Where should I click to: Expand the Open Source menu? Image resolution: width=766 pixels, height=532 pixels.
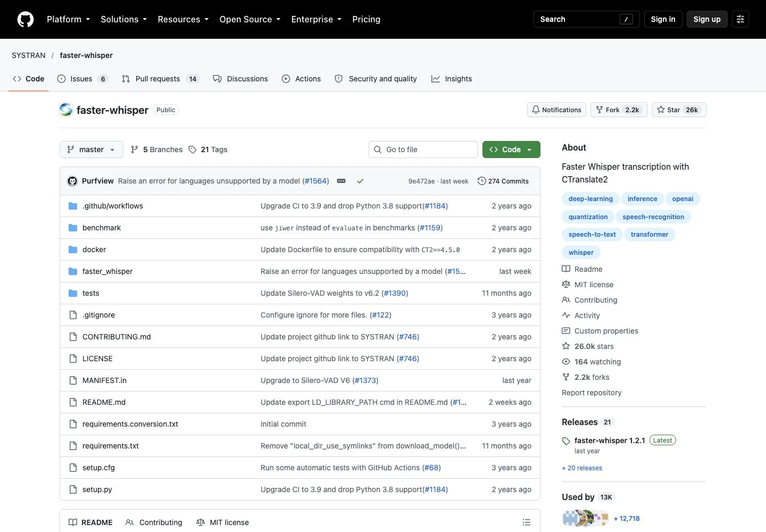[x=250, y=19]
